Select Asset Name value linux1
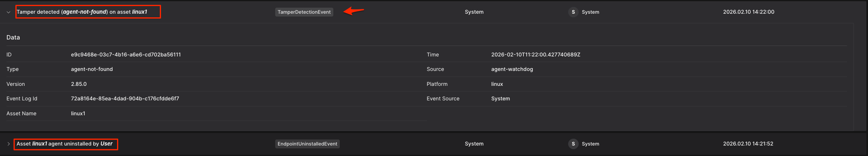The image size is (868, 156). 78,114
